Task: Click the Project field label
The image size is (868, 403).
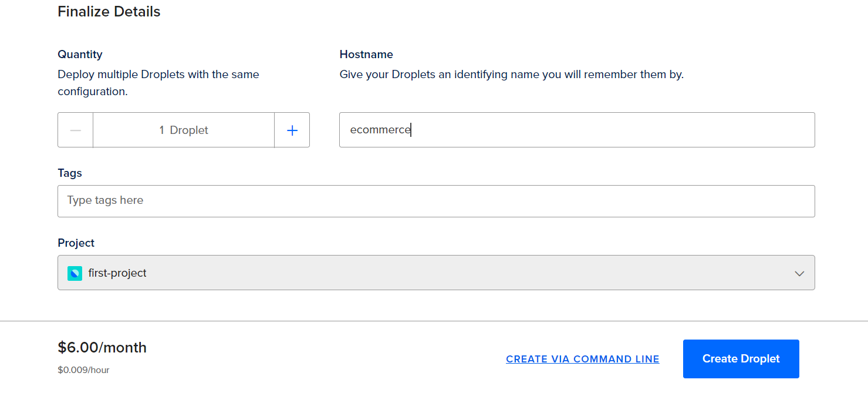Action: pos(76,243)
